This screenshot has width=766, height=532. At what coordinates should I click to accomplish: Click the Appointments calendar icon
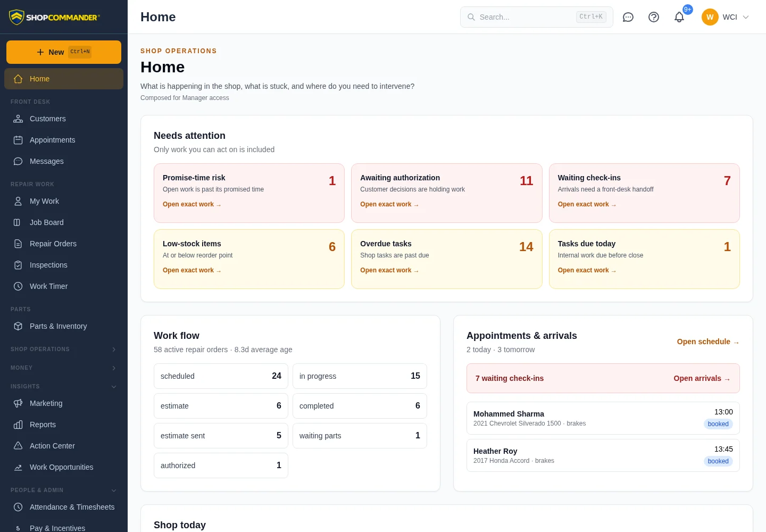(x=18, y=140)
